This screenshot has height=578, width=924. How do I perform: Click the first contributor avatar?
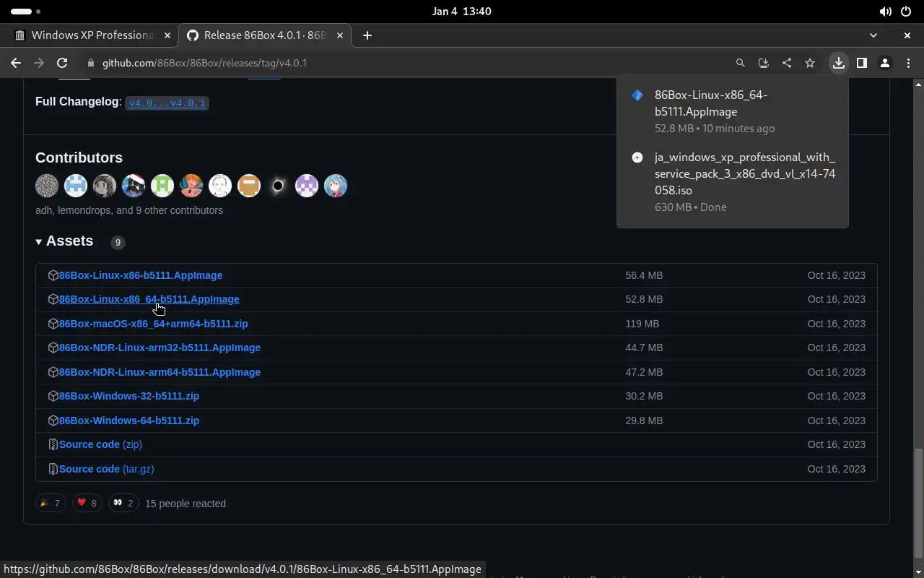[47, 186]
